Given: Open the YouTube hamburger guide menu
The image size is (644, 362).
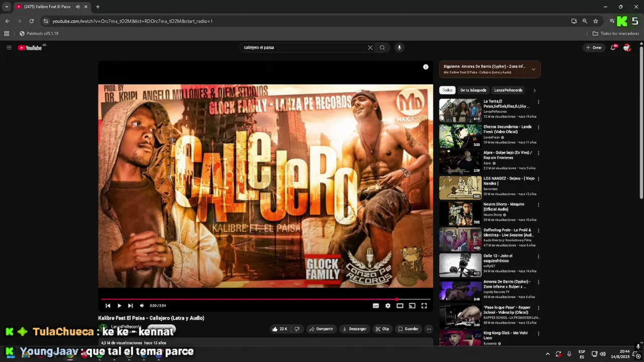Looking at the screenshot, I should pos(9,48).
